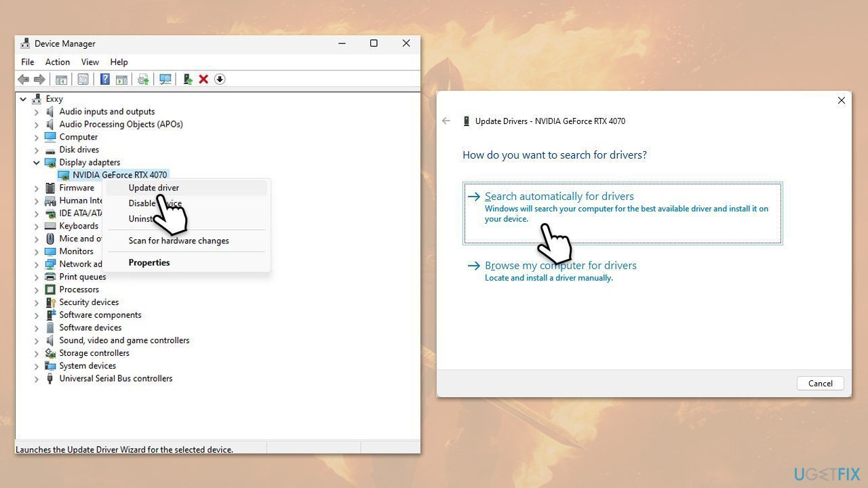Click the red X Uninstall device icon

click(x=203, y=79)
